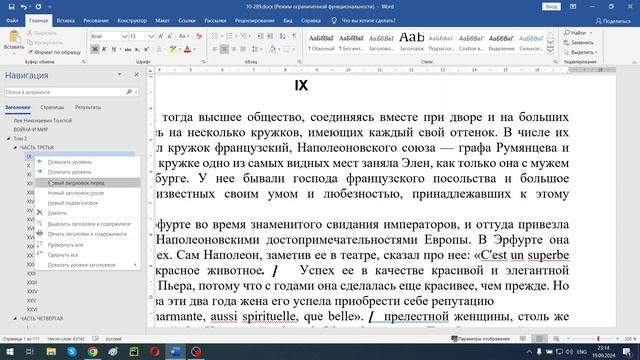Open the Файл (File) tab
Screen dimensions: 640x360
click(x=12, y=20)
